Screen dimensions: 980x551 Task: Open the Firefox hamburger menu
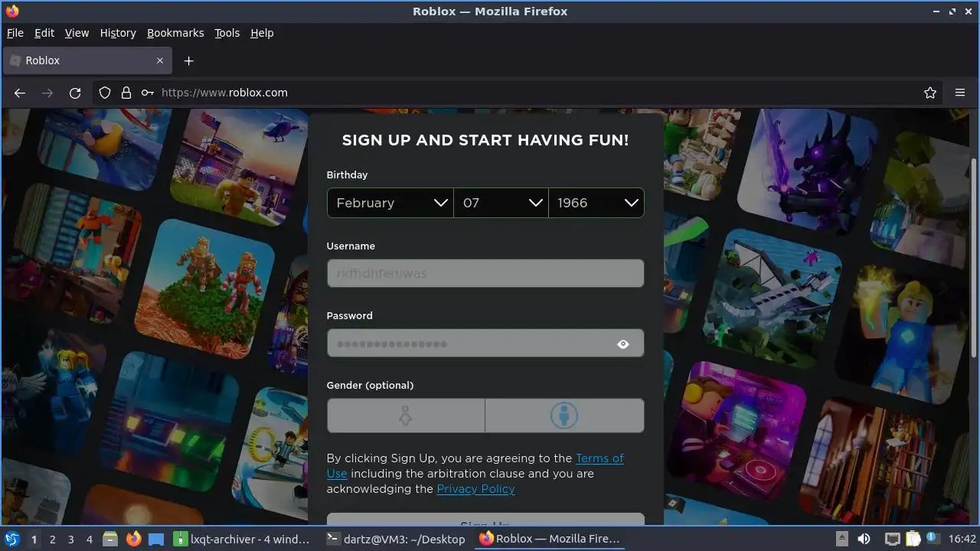coord(960,93)
